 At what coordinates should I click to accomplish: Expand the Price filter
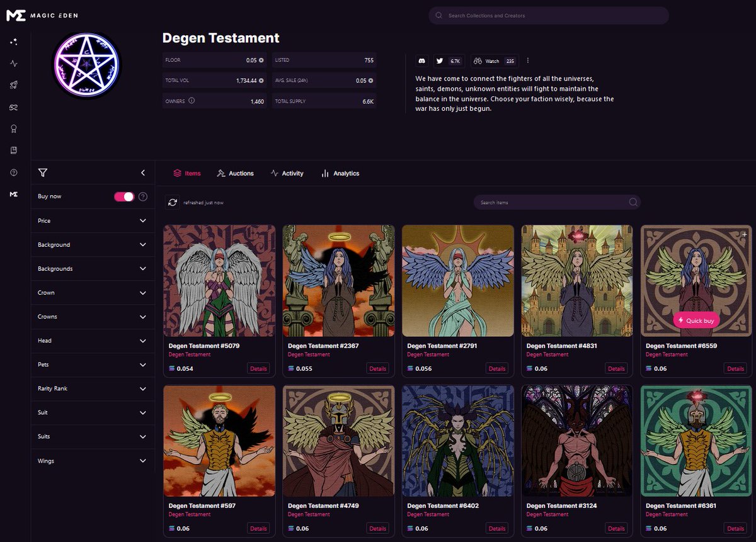pyautogui.click(x=92, y=221)
